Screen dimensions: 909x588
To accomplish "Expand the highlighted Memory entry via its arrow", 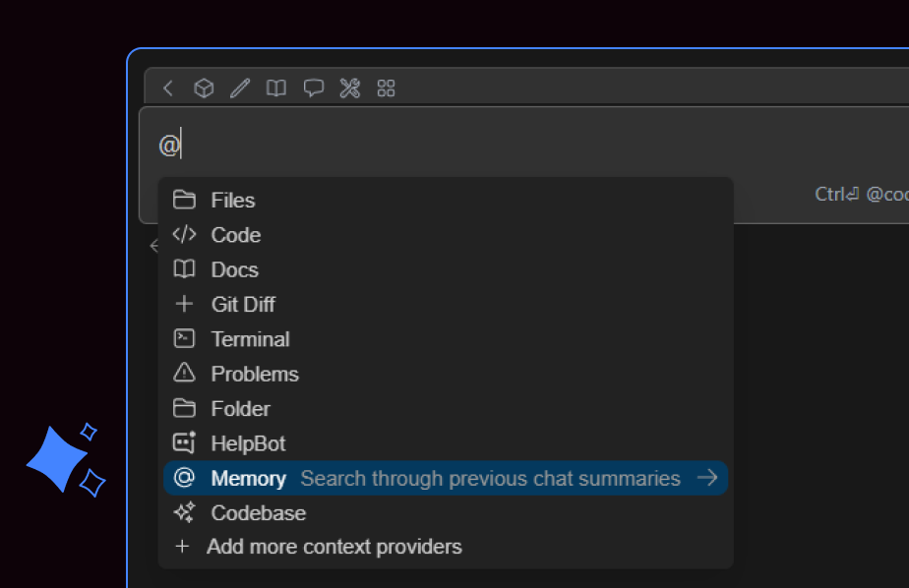I will pos(707,478).
